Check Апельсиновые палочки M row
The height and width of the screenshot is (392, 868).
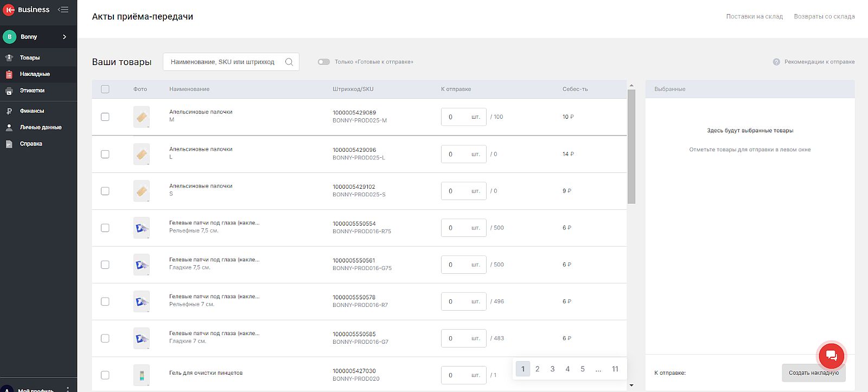pyautogui.click(x=105, y=117)
